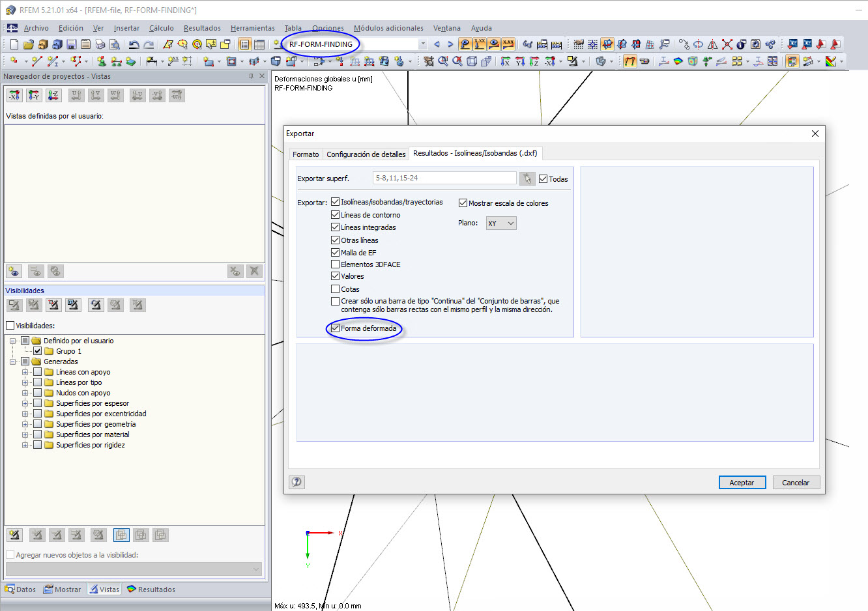Viewport: 868px width, 611px height.
Task: Undo the last action
Action: 134,44
